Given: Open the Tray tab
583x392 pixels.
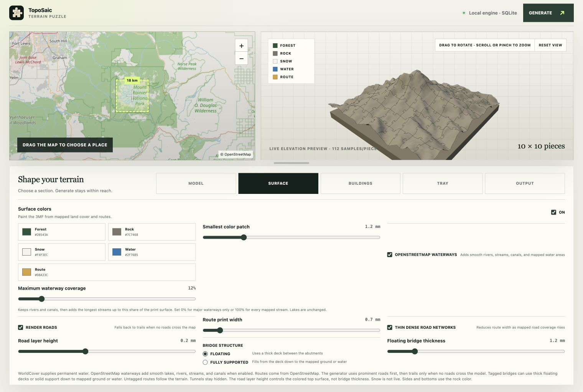Looking at the screenshot, I should (443, 183).
